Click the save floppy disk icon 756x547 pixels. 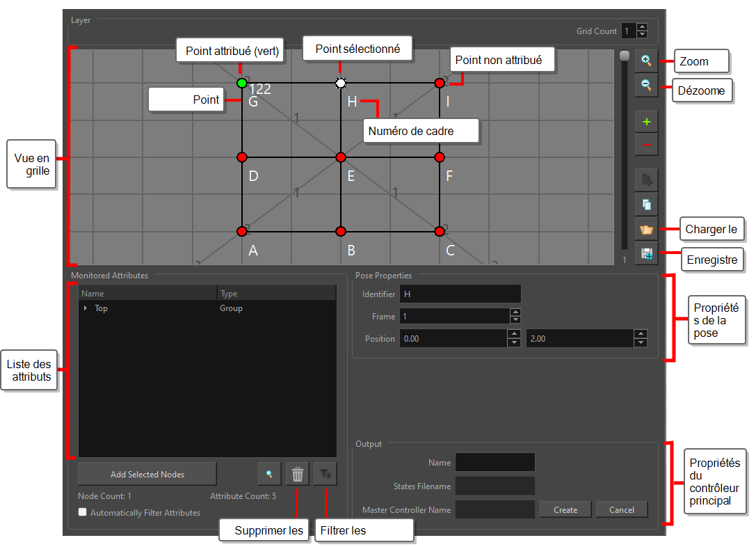point(646,254)
